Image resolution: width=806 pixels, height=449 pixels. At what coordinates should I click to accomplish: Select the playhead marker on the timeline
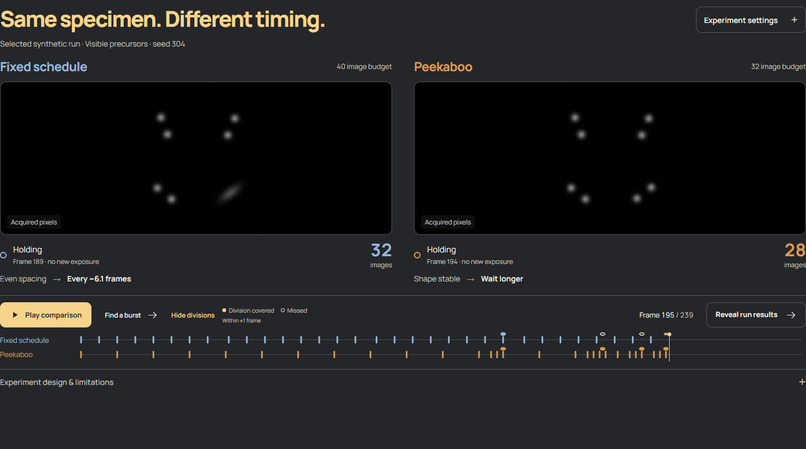(x=668, y=334)
